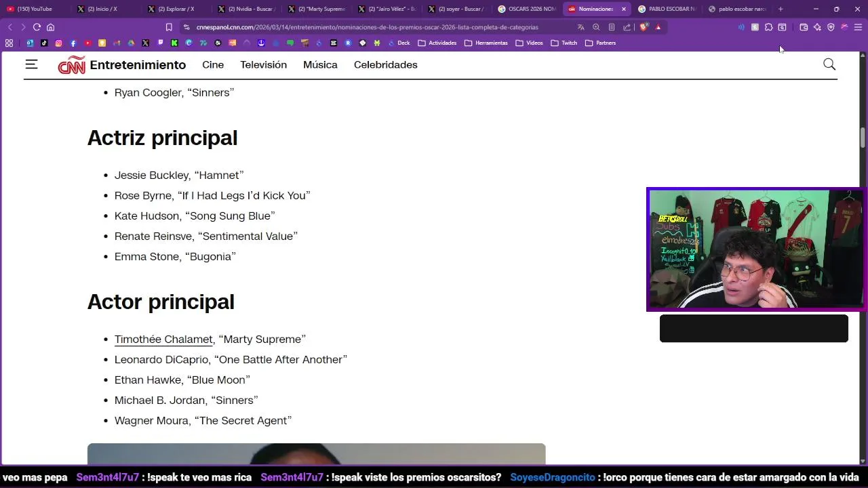
Task: Open Brave Wallet icon
Action: tap(804, 27)
